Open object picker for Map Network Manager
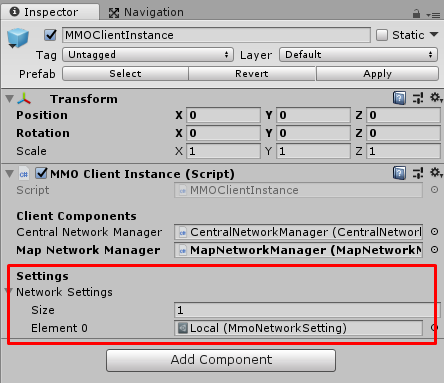444x383 pixels. click(x=434, y=250)
